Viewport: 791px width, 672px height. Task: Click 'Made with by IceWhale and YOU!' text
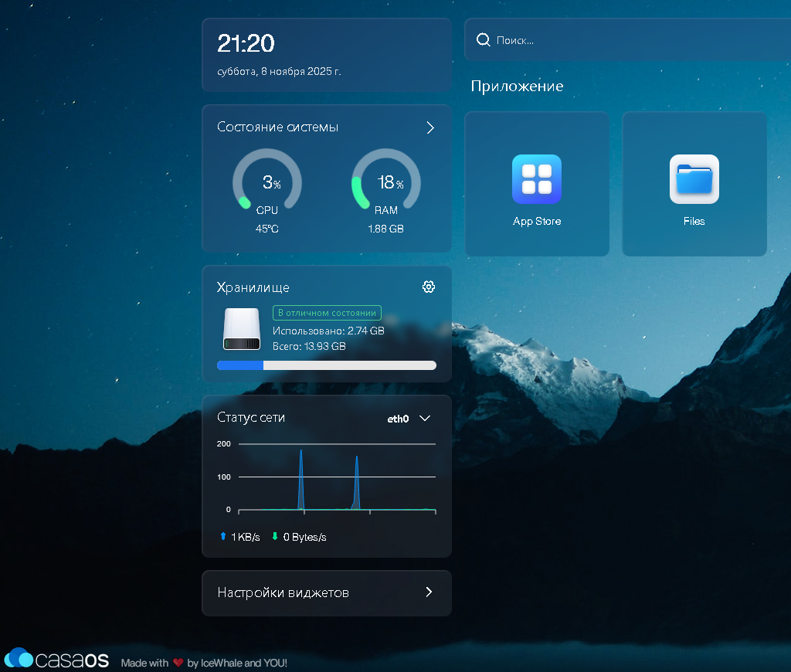click(204, 663)
